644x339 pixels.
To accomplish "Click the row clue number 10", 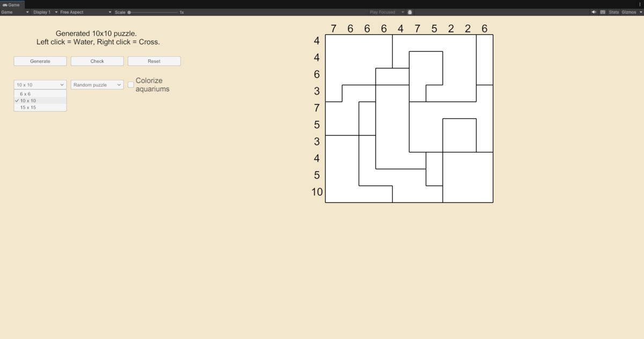I will point(317,192).
